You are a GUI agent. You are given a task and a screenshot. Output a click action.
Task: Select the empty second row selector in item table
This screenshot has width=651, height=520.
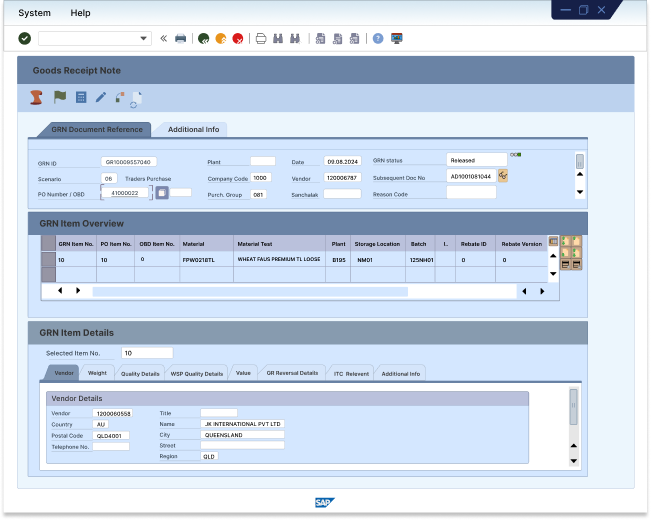49,275
